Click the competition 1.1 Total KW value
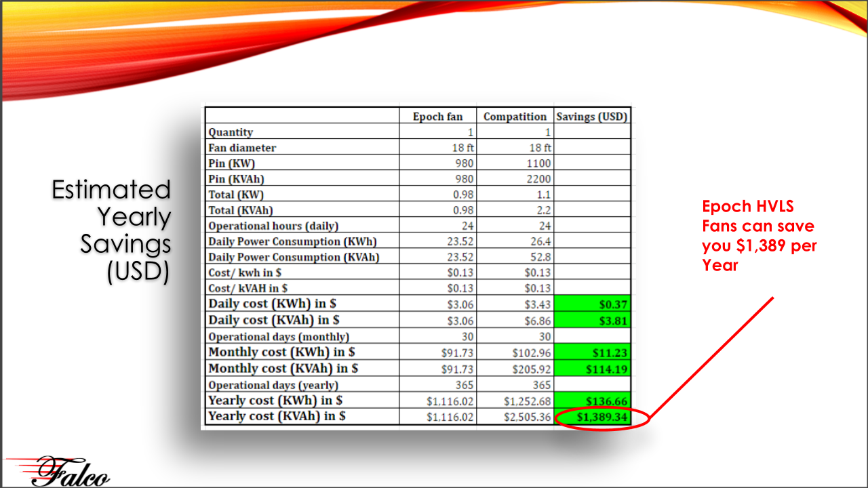This screenshot has width=868, height=488. (x=543, y=195)
